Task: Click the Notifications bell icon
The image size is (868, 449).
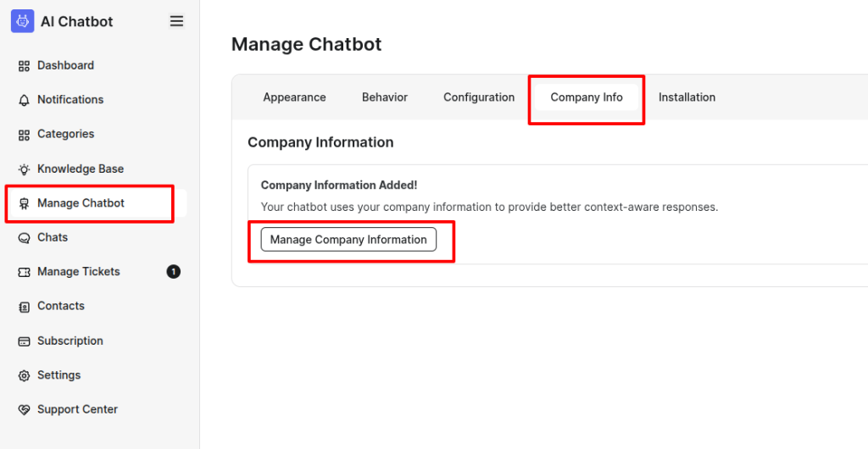Action: pos(24,100)
